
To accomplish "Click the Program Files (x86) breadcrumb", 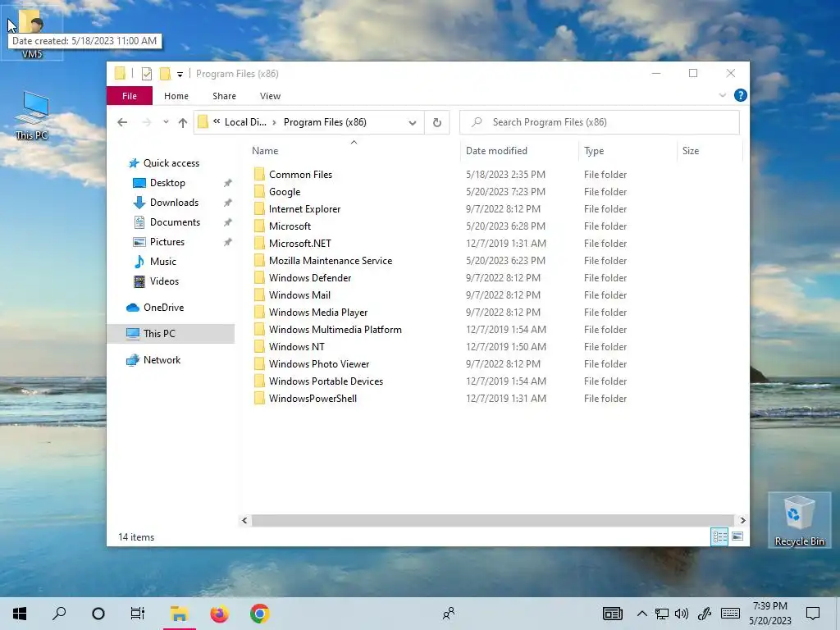I will pos(325,122).
